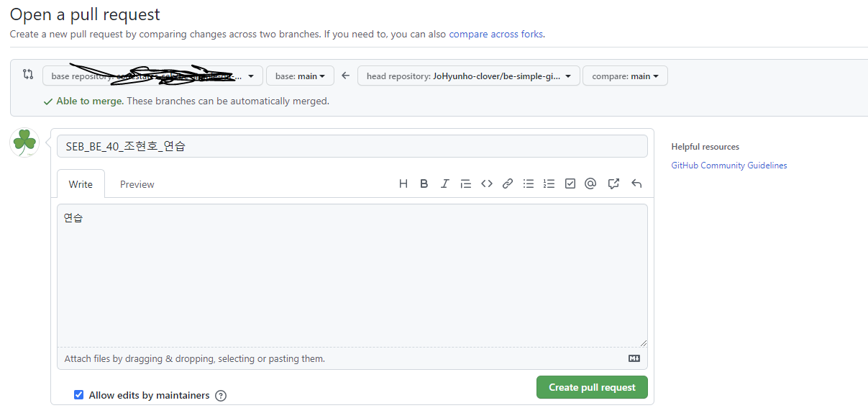Add a link with chain icon

[x=508, y=183]
